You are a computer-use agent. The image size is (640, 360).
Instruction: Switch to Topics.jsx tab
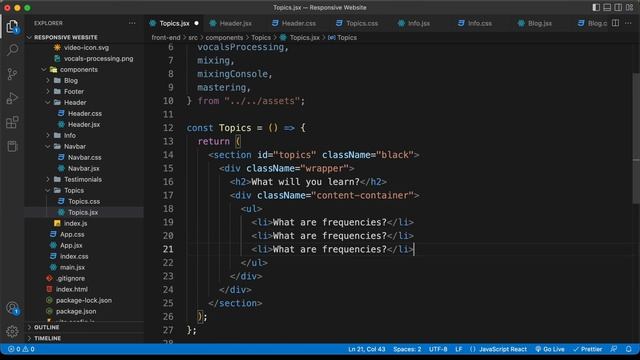[174, 23]
